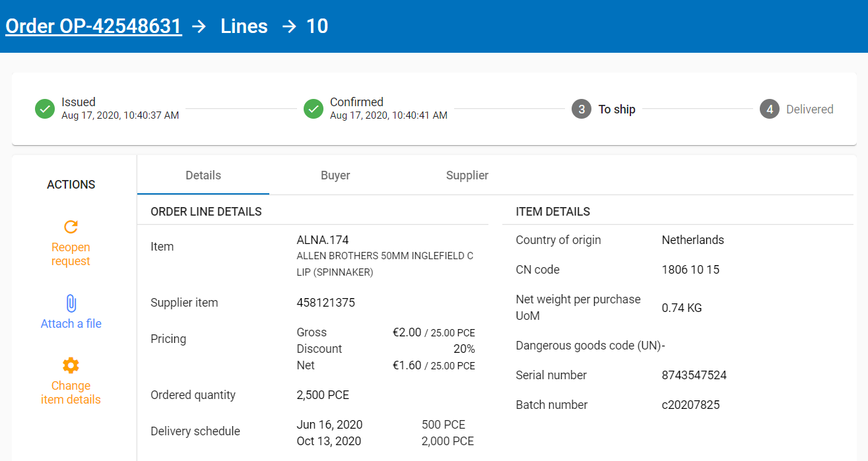The width and height of the screenshot is (868, 461).
Task: Click country of origin Netherlands
Action: pos(693,240)
